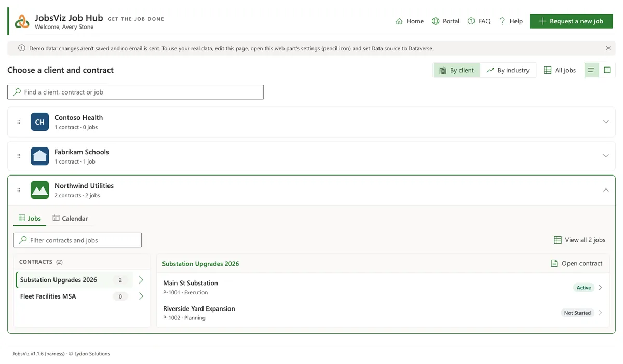Select Substation Upgrades 2026 contract
The image size is (623, 364).
[74, 280]
